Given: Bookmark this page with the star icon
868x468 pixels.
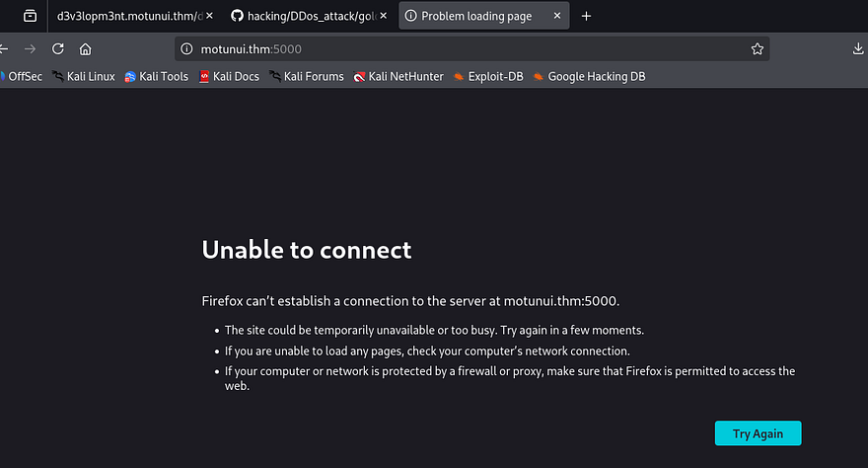Looking at the screenshot, I should pyautogui.click(x=758, y=48).
